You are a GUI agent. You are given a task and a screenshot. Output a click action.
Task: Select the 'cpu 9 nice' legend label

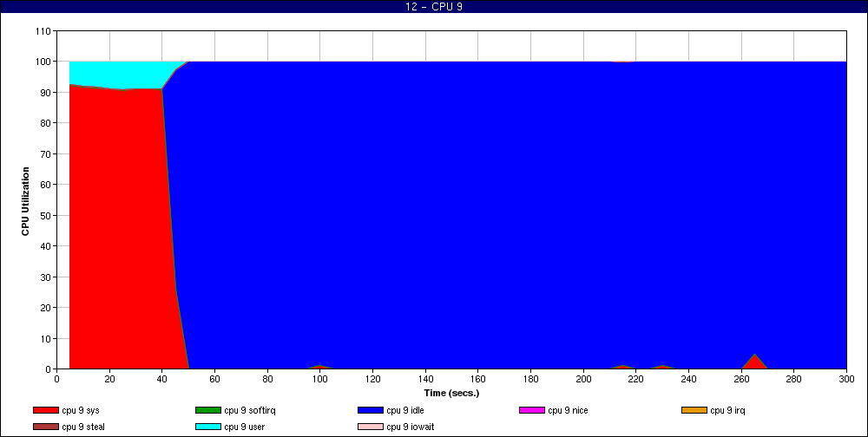click(568, 410)
